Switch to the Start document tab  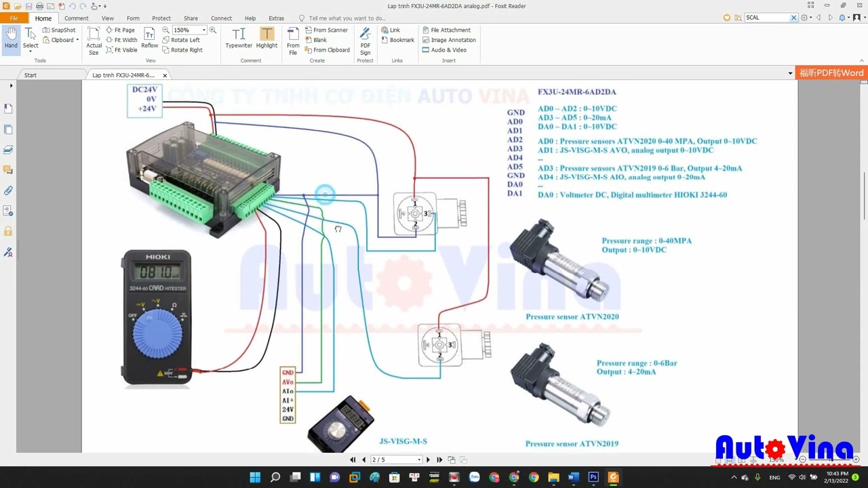click(x=31, y=75)
